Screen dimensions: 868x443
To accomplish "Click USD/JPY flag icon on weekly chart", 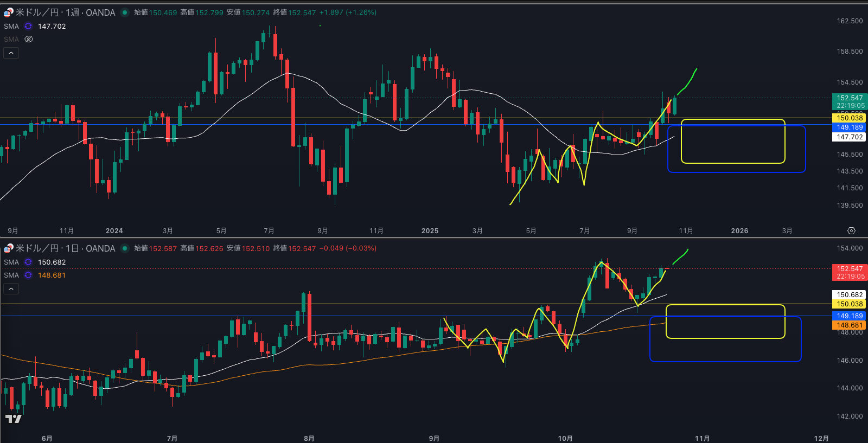I will click(x=8, y=12).
